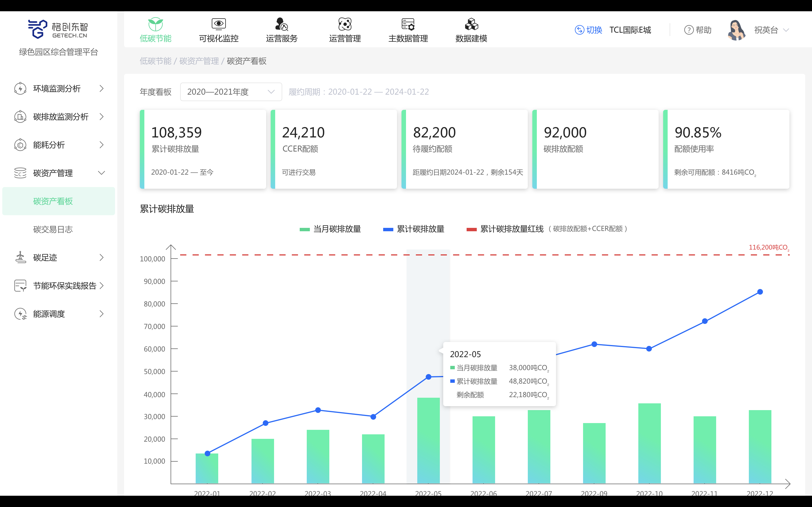Image resolution: width=812 pixels, height=507 pixels.
Task: Open 数据建模 cubes icon
Action: (x=471, y=24)
